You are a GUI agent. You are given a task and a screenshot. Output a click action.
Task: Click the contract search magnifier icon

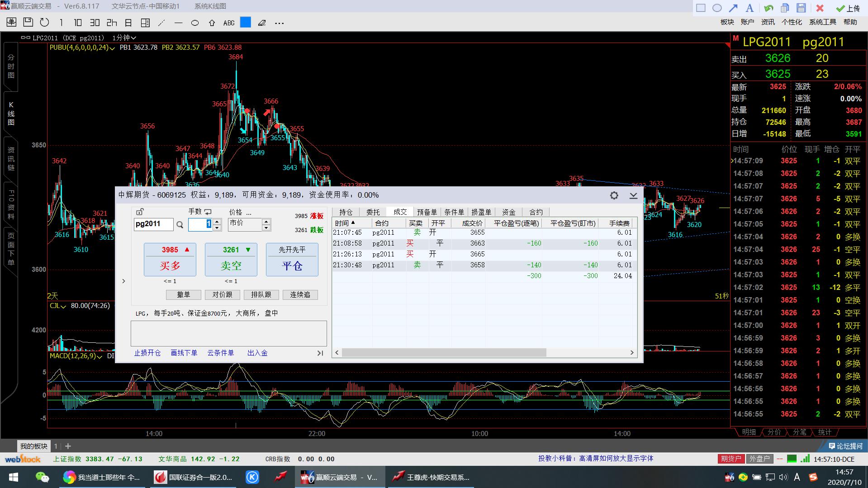click(180, 225)
